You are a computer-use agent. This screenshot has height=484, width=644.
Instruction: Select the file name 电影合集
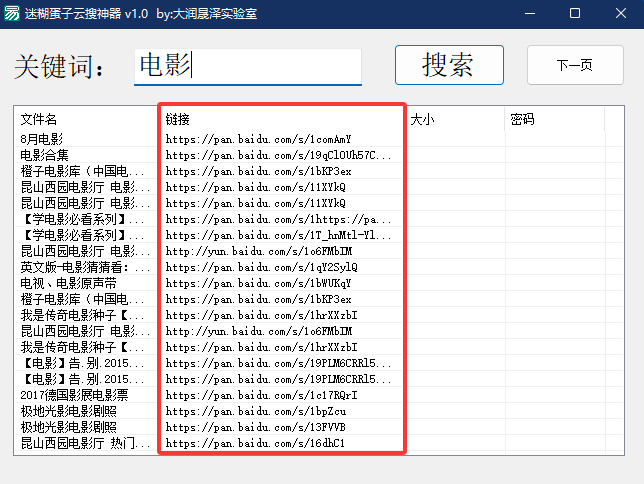44,155
